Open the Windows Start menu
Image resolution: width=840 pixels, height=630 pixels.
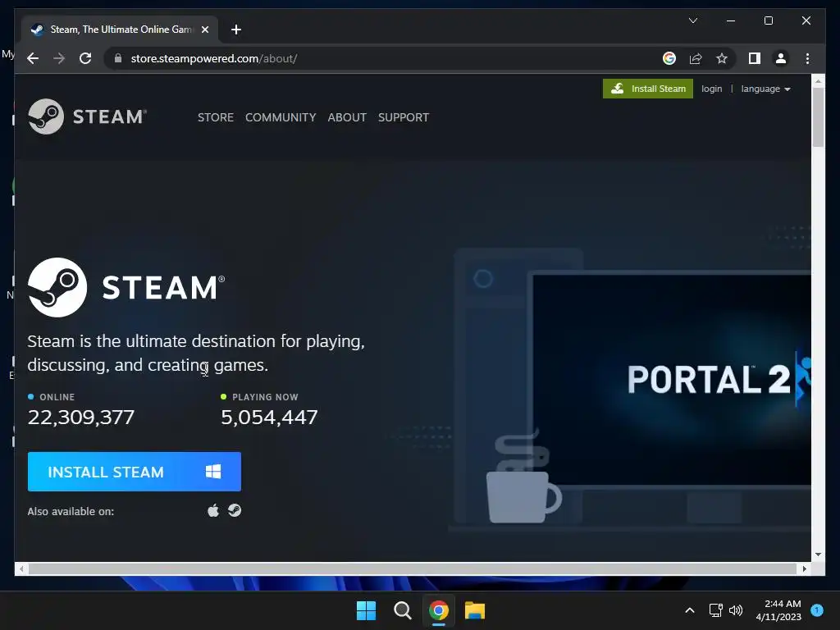[367, 610]
